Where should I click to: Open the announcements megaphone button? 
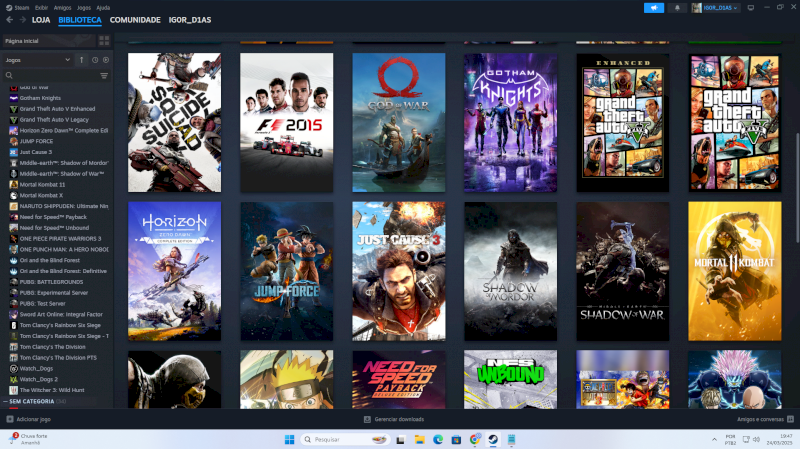coord(654,8)
